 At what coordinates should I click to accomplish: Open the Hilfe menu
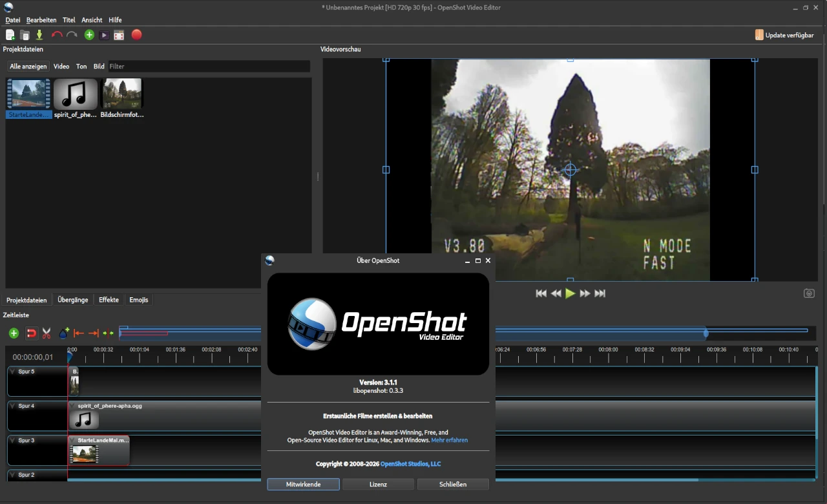(x=115, y=20)
